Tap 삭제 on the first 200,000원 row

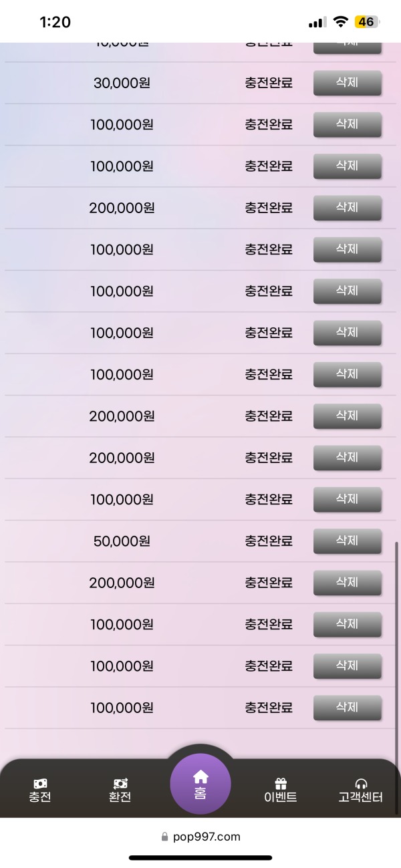pyautogui.click(x=348, y=207)
